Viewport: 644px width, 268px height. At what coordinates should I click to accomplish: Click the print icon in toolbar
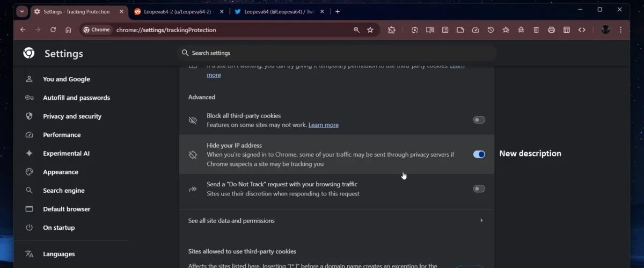coord(551,30)
